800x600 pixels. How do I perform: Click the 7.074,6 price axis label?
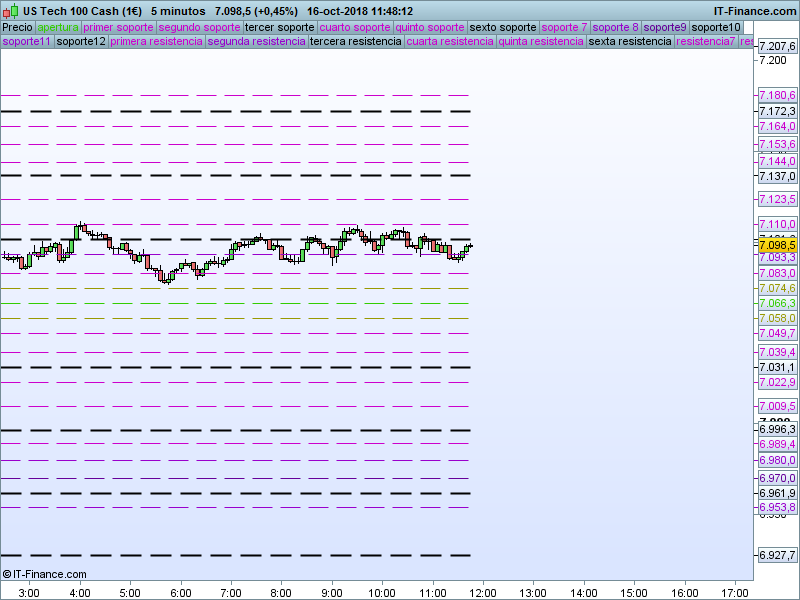click(x=778, y=288)
